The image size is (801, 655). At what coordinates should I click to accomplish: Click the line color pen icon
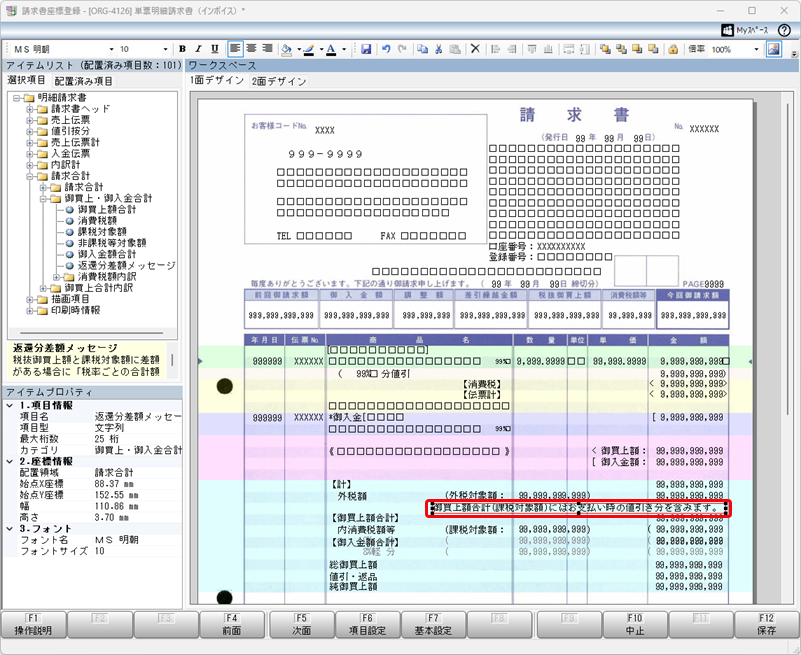pyautogui.click(x=309, y=50)
